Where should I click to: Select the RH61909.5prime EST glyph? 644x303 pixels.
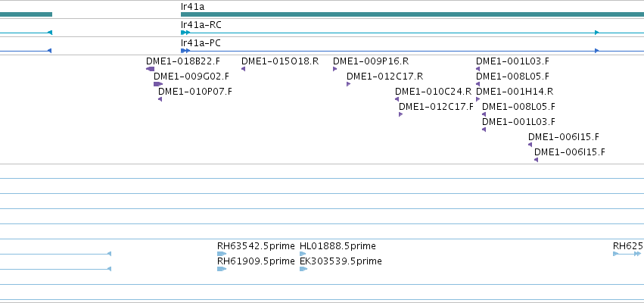tap(222, 269)
